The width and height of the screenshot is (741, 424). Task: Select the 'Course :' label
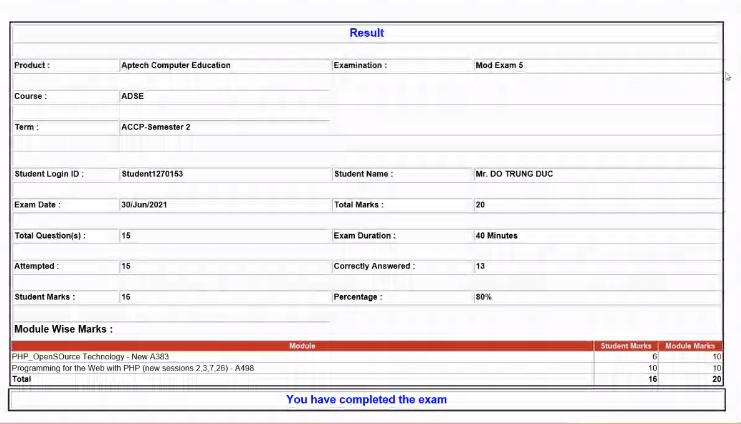pos(30,96)
